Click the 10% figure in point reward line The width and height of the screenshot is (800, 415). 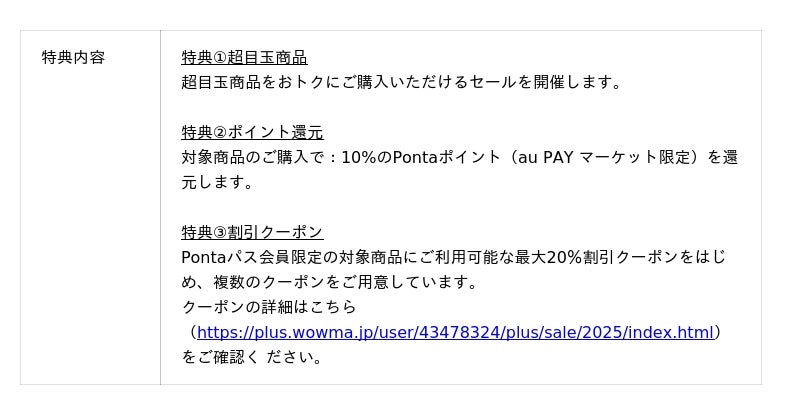[357, 157]
